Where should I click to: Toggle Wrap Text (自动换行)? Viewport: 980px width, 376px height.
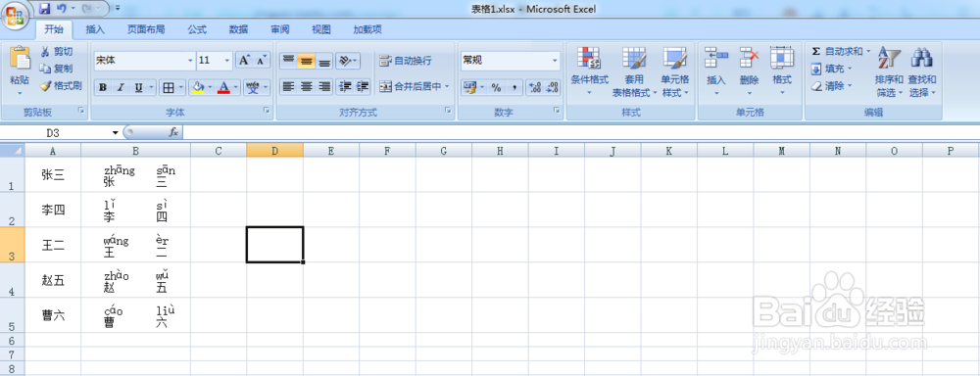[x=405, y=61]
